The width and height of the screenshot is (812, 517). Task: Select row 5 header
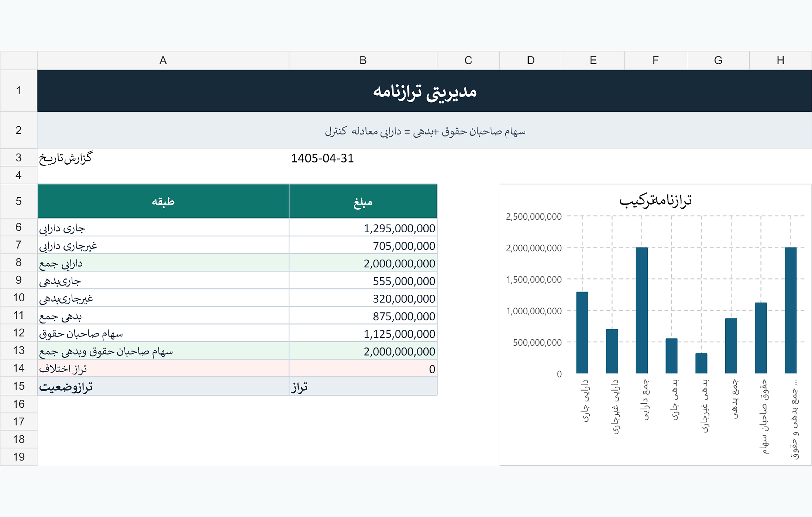pos(18,201)
